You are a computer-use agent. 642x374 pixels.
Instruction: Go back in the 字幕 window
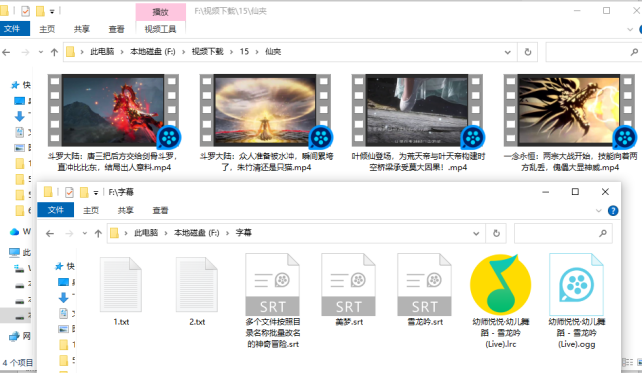(x=50, y=233)
